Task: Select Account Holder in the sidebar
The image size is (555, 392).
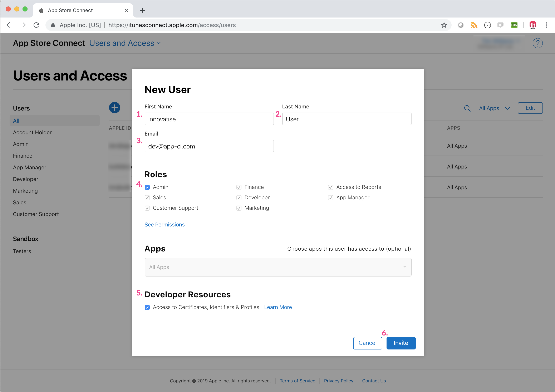Action: pyautogui.click(x=32, y=132)
